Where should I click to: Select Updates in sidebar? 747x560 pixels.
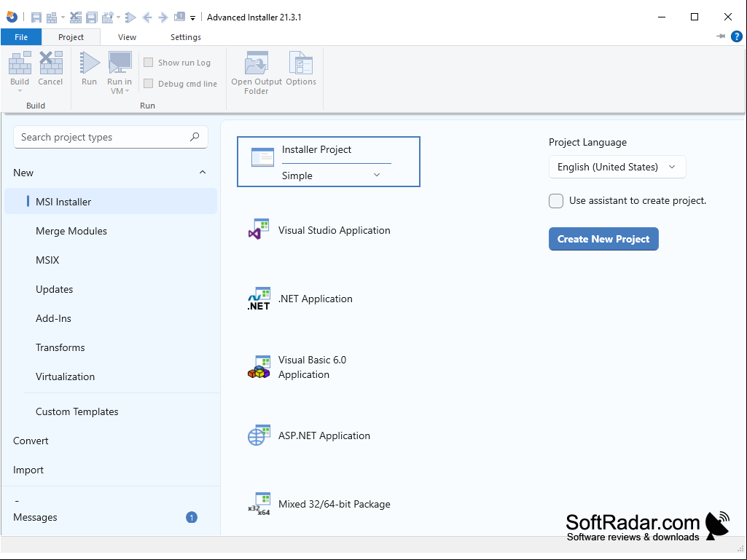pos(55,289)
